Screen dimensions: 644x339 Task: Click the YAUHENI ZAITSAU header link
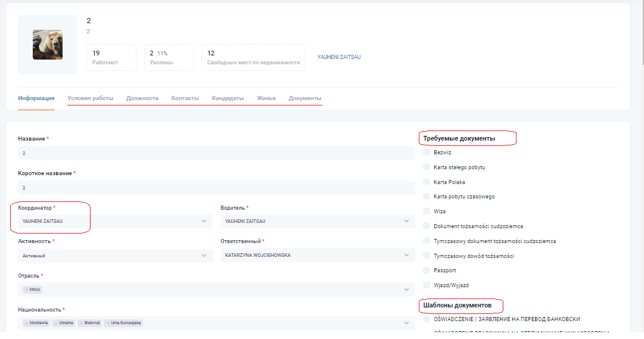(339, 57)
